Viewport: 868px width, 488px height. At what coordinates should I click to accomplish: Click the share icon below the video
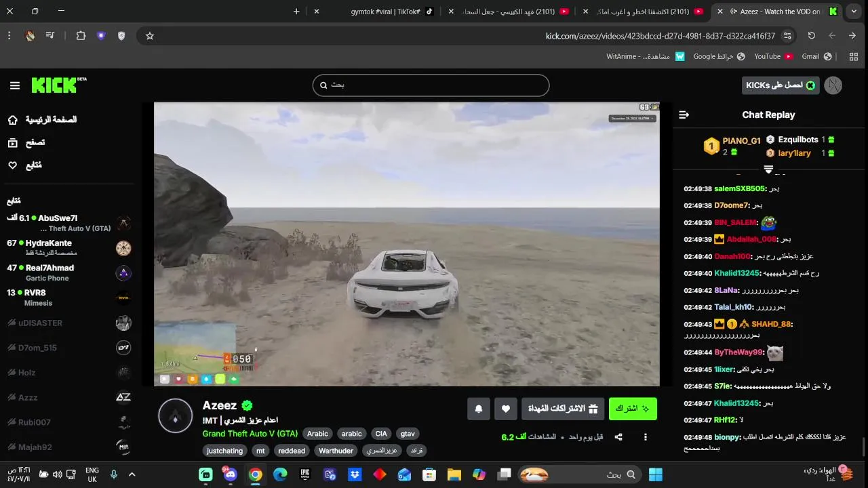pos(618,437)
